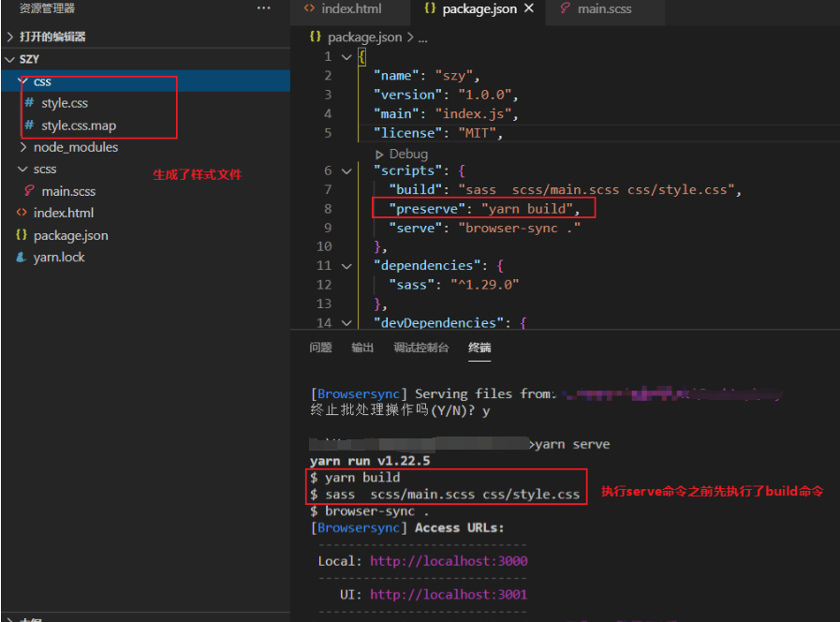840x622 pixels.
Task: Close the package.json editor tab
Action: click(529, 8)
